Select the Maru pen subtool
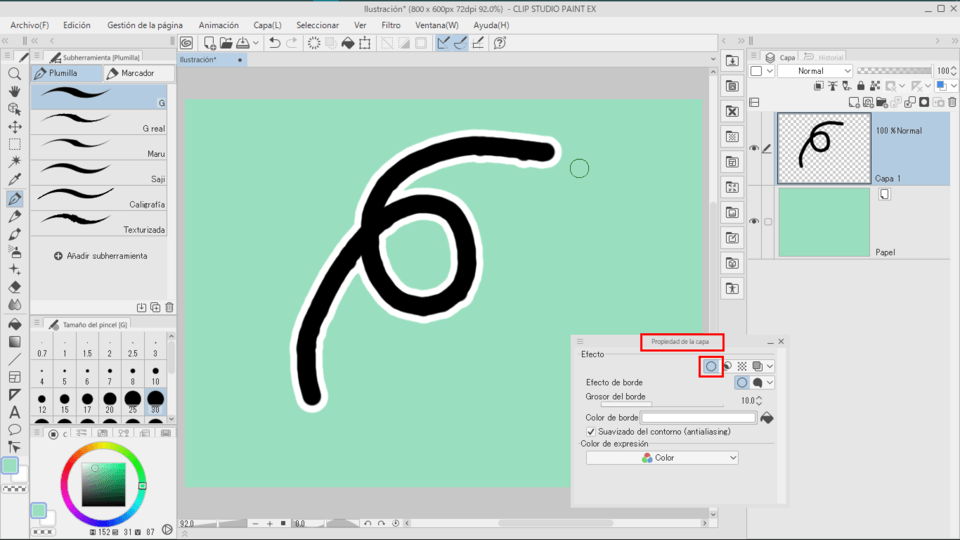Screen dimensions: 960x540 99,148
